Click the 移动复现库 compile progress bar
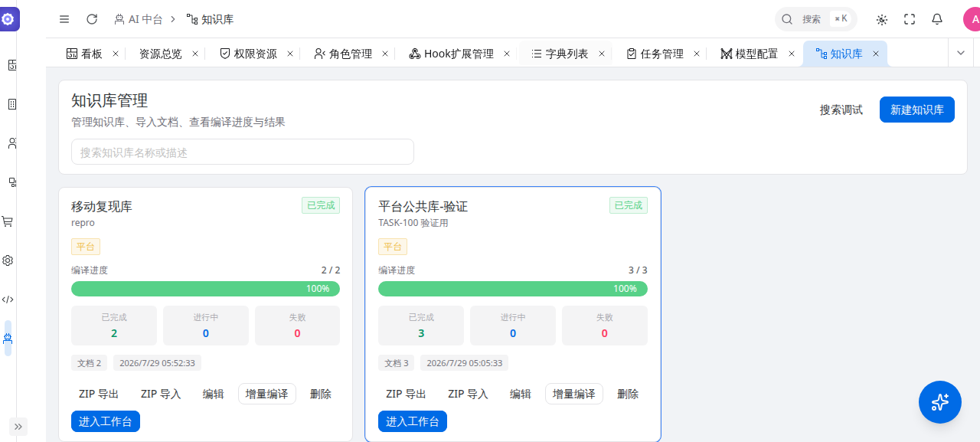This screenshot has width=980, height=442. [x=206, y=289]
